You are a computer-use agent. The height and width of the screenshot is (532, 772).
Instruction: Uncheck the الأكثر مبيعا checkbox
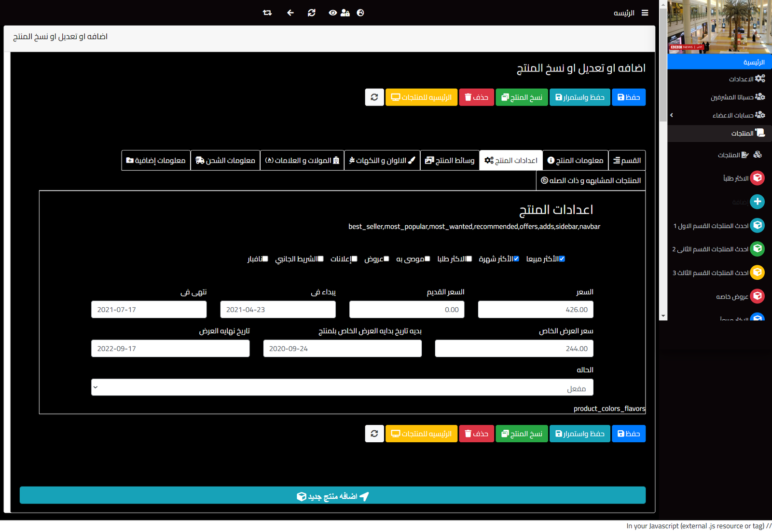pos(562,259)
